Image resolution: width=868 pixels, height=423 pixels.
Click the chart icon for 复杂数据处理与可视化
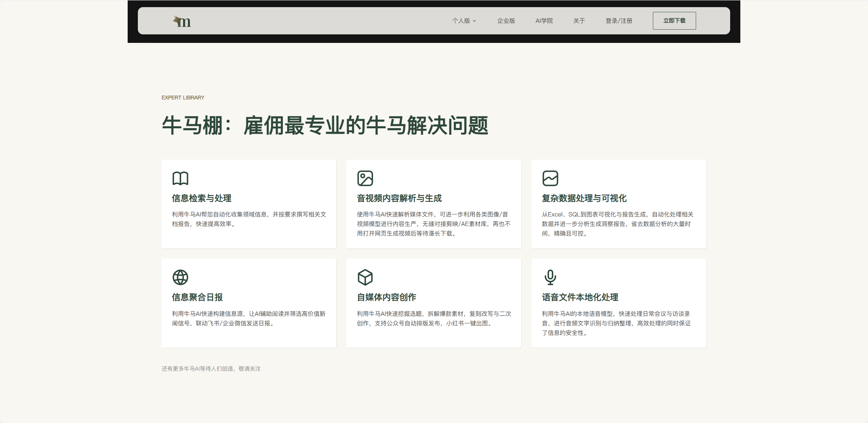550,178
